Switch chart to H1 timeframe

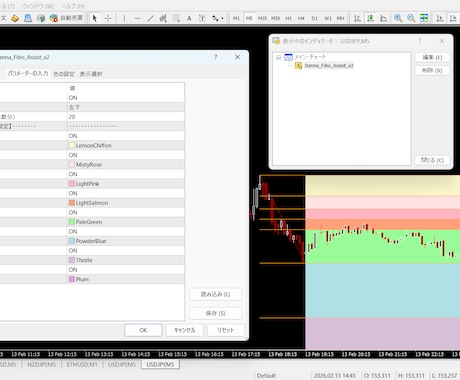click(x=289, y=18)
